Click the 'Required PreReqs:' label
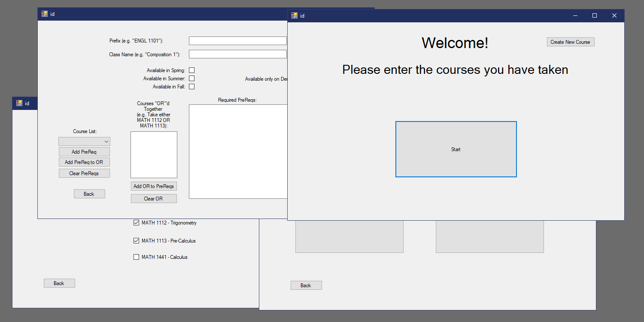 [237, 100]
